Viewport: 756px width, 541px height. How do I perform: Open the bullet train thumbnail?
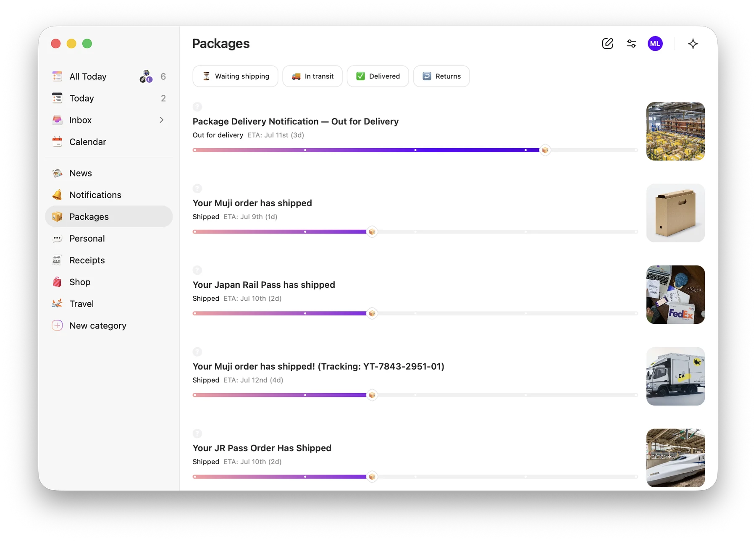[x=675, y=458]
